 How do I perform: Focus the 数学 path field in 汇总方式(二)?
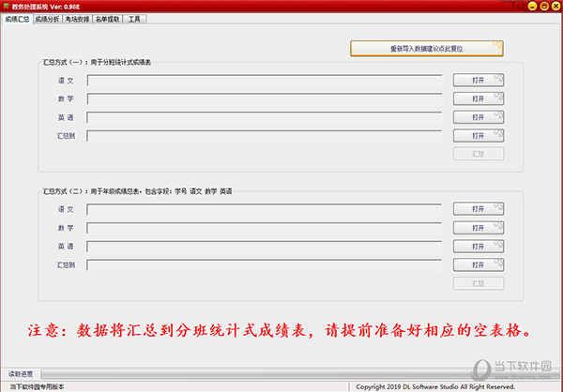[265, 228]
